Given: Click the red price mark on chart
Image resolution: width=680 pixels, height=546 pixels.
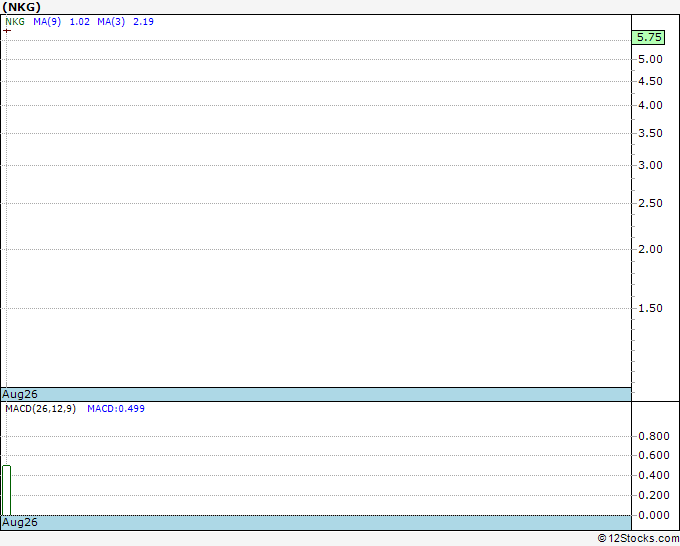Looking at the screenshot, I should [7, 31].
